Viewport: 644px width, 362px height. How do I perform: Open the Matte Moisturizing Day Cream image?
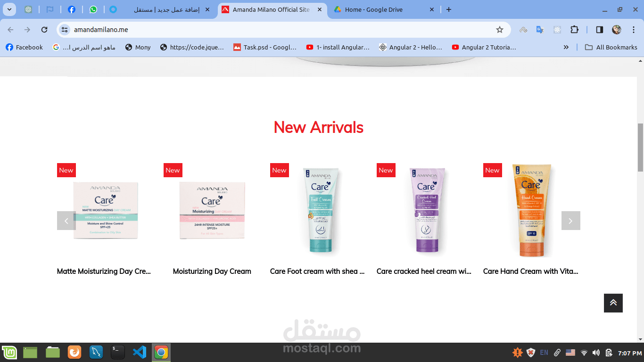click(x=106, y=211)
